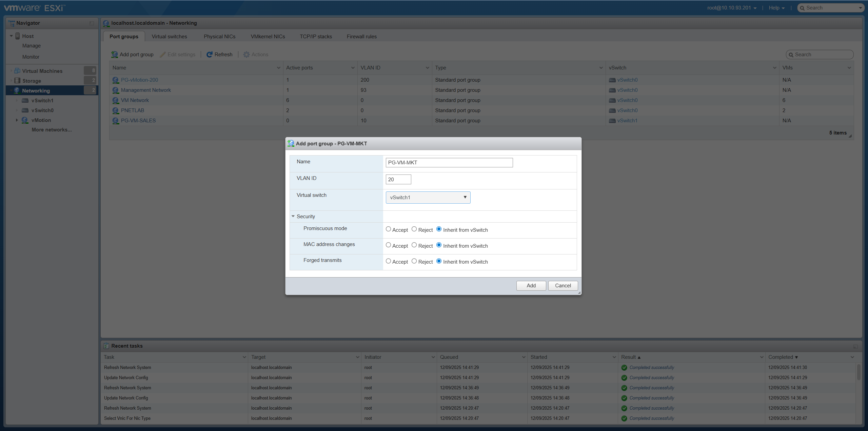Switch to the VMkernel NICs tab
Viewport: 868px width, 431px height.
[x=268, y=36]
